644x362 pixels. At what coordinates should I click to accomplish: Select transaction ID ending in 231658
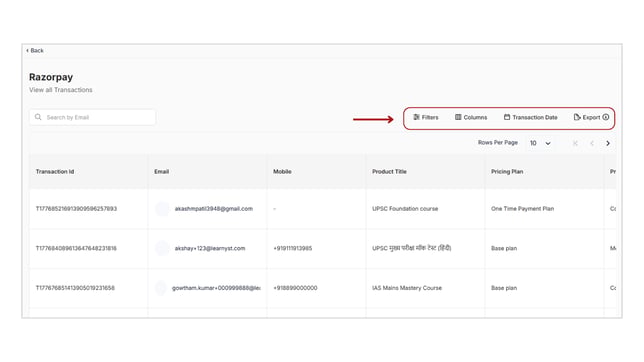pos(75,288)
